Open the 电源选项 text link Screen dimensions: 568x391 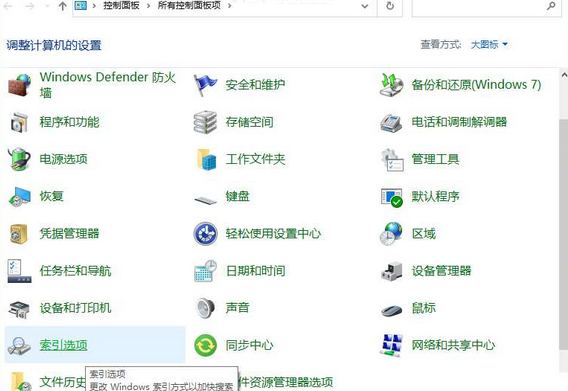click(64, 159)
